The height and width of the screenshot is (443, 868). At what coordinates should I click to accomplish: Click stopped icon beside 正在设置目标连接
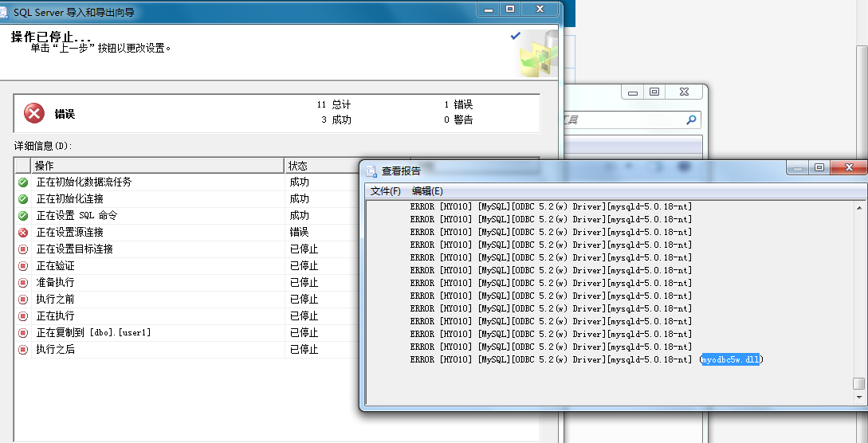tap(22, 249)
